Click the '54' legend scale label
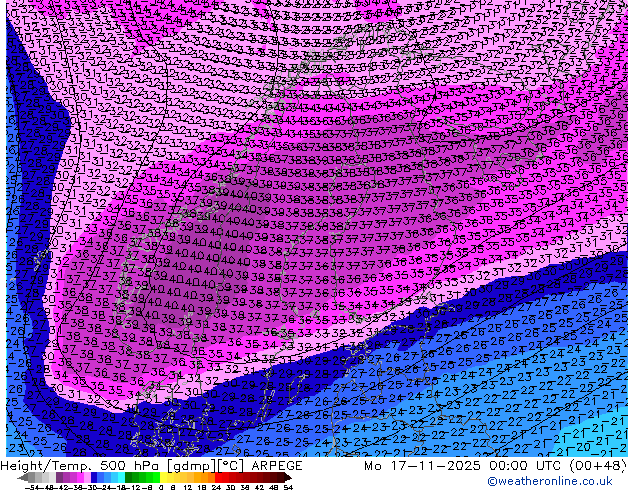Image resolution: width=634 pixels, height=490 pixels. click(288, 488)
